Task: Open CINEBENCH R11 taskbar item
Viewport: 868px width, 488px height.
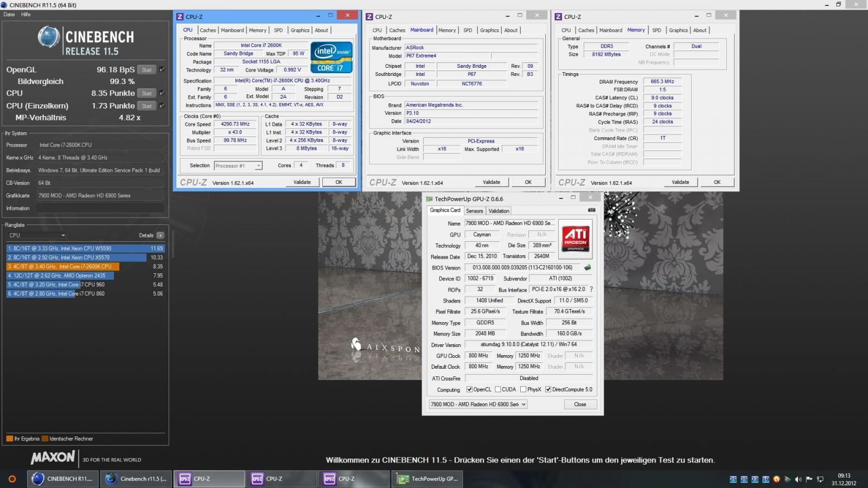Action: click(64, 479)
